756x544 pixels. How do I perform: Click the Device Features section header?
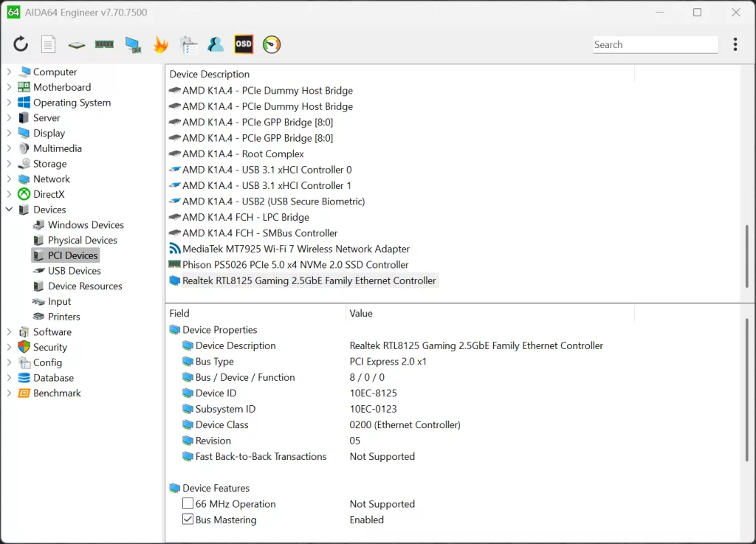(x=216, y=488)
